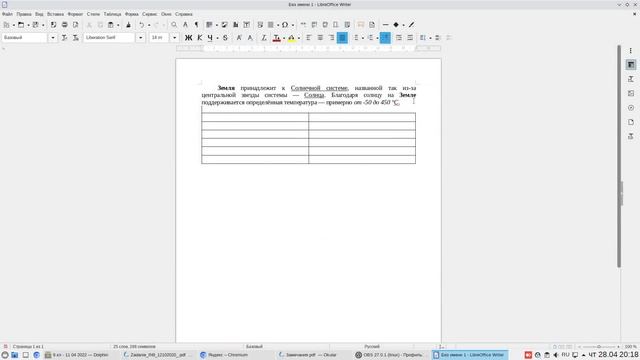Toggle underline Ч formatting
The height and width of the screenshot is (360, 640).
(210, 38)
